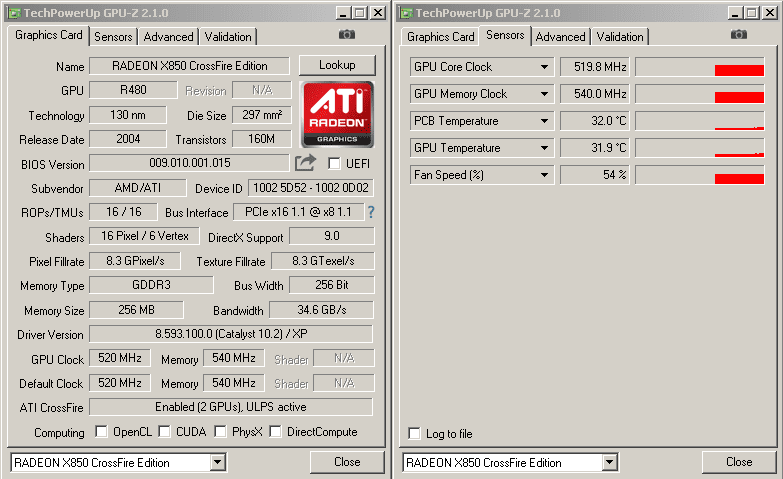Click the bus interface question mark icon
The image size is (783, 479).
point(371,212)
